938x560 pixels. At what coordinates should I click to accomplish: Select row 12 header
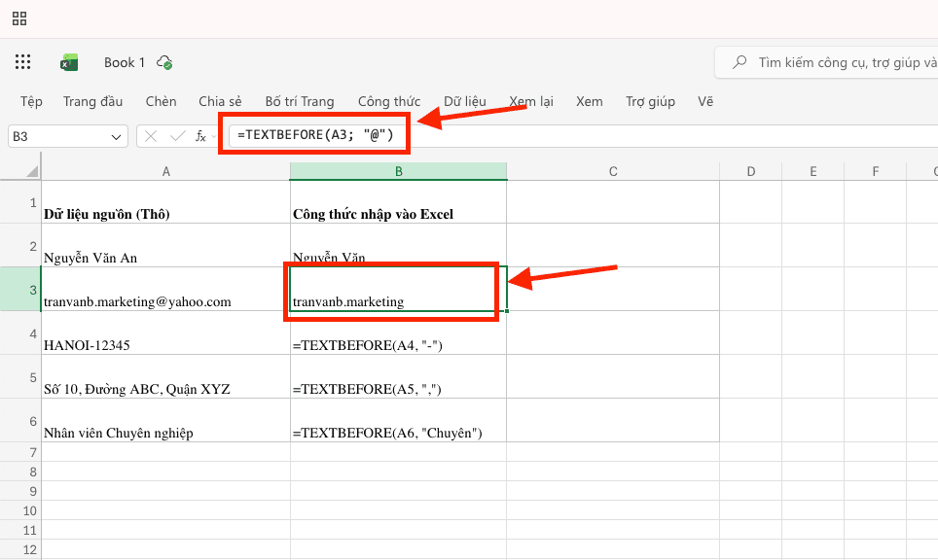pos(20,549)
